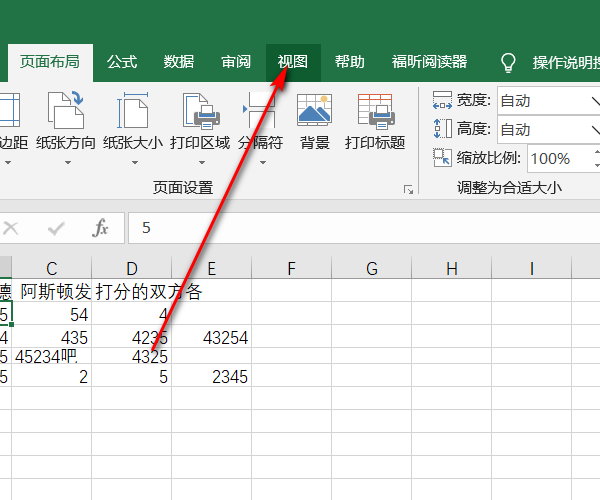The width and height of the screenshot is (600, 500).
Task: Select cell with value 435
Action: (52, 337)
